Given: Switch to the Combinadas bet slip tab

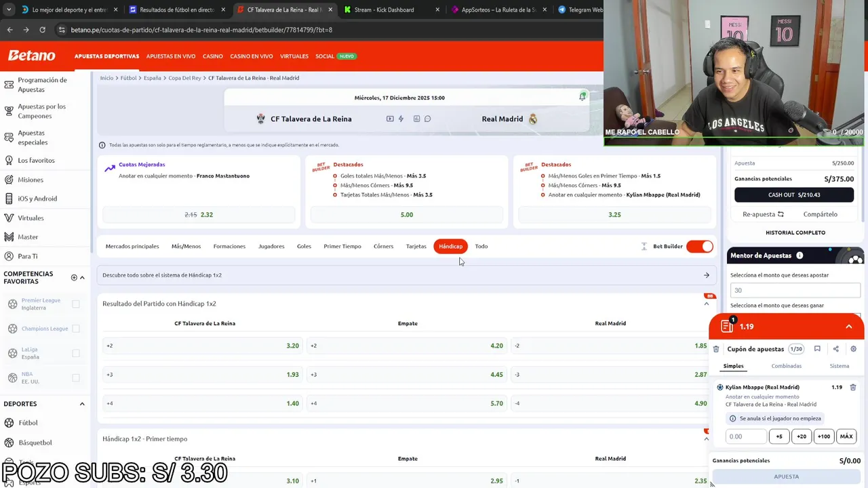Looking at the screenshot, I should (787, 366).
